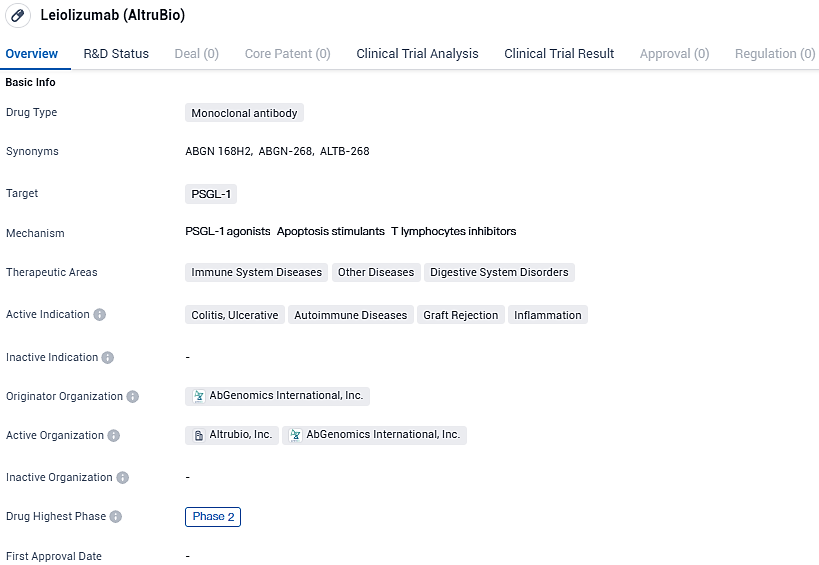Open the Clinical Trial Analysis tab

pyautogui.click(x=417, y=54)
